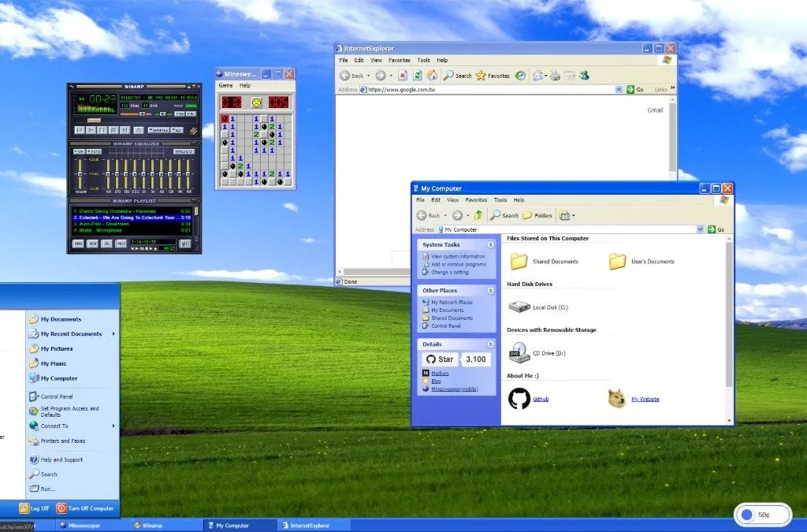Click Log Off button in Start menu
The height and width of the screenshot is (532, 807).
[x=34, y=508]
